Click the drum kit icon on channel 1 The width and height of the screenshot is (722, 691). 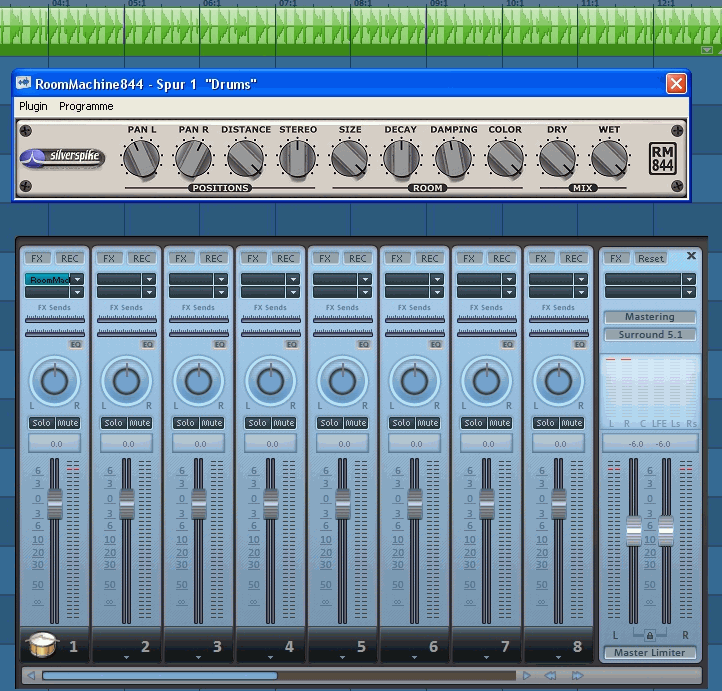click(x=42, y=644)
